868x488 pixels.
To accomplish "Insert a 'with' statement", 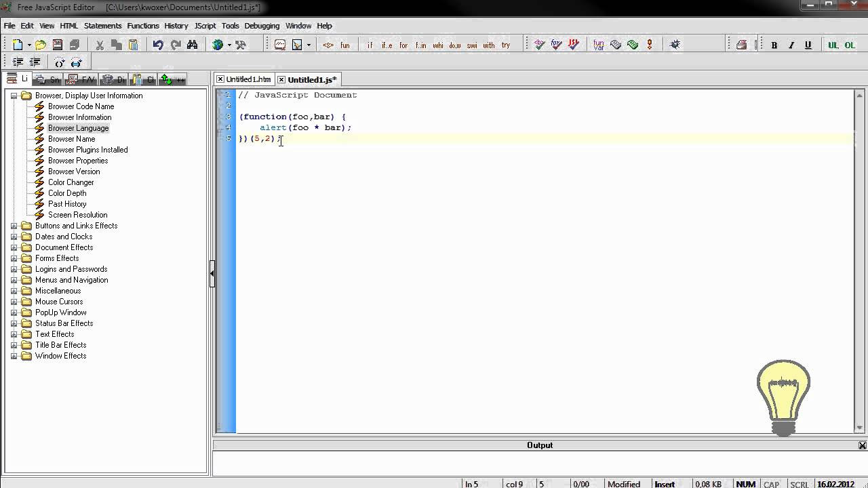I will 489,45.
